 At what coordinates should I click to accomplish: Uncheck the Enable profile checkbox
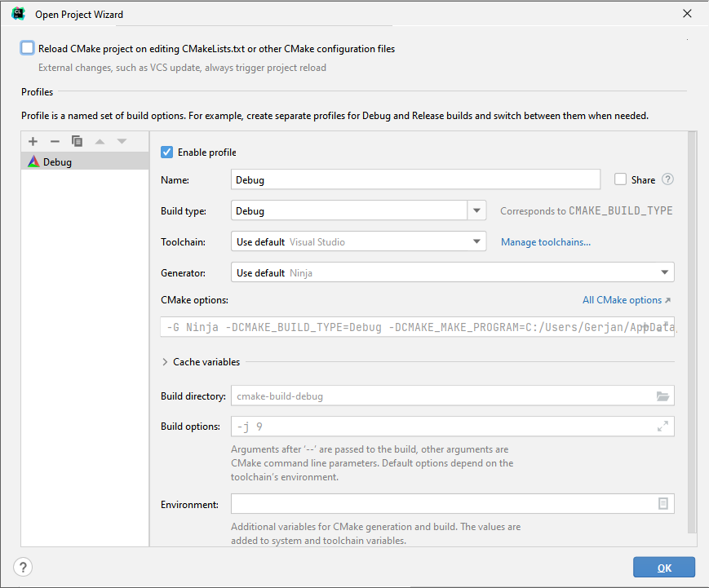pyautogui.click(x=167, y=153)
